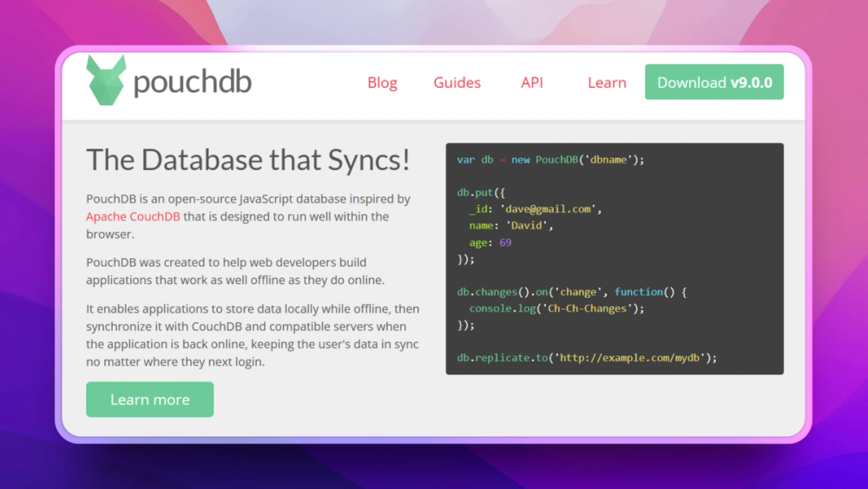Click the 'db.put({' code line
Screen dimensions: 868x489
pos(481,193)
